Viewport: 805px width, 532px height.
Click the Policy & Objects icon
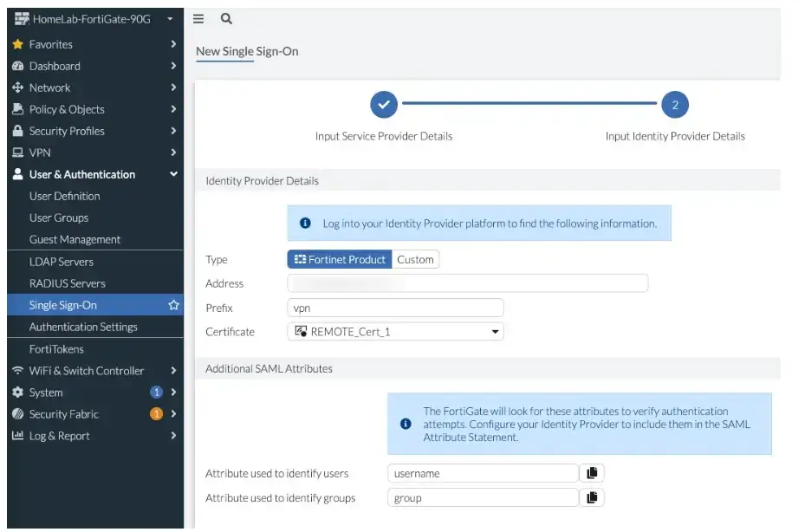tap(17, 109)
